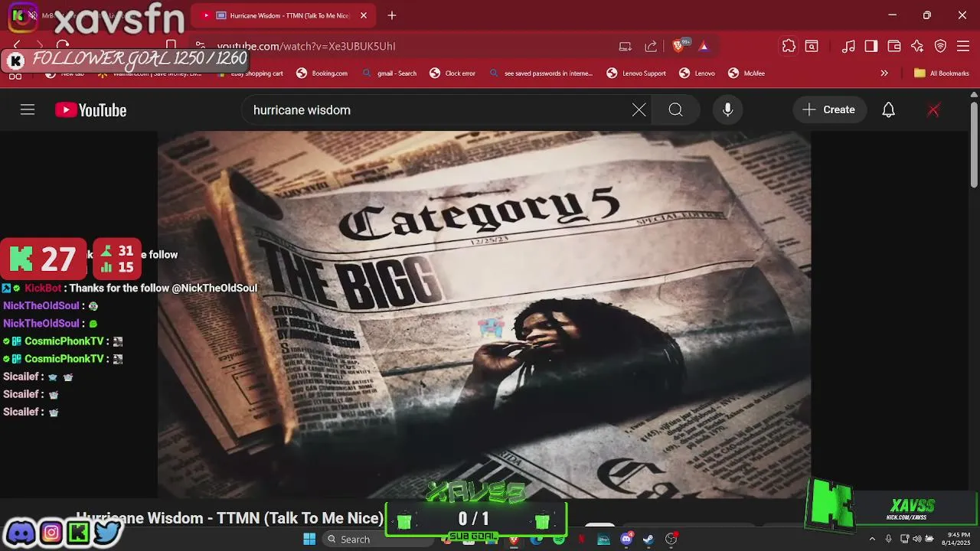Run the search with the magnifier button
The image size is (980, 551).
click(675, 110)
